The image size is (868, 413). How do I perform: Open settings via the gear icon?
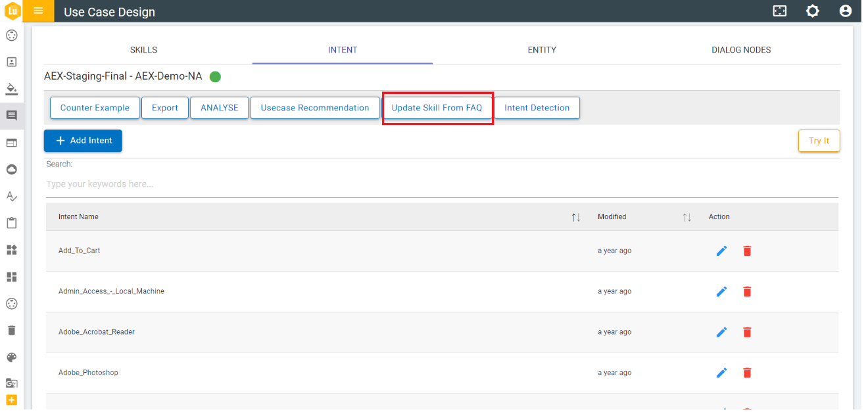tap(813, 11)
